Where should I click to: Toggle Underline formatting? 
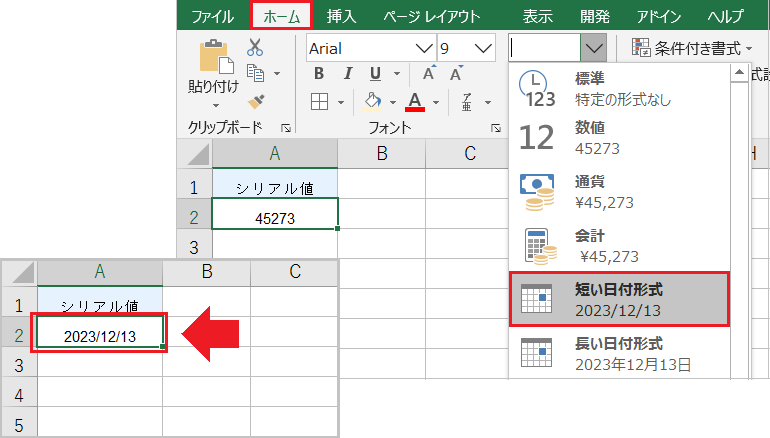click(x=374, y=74)
